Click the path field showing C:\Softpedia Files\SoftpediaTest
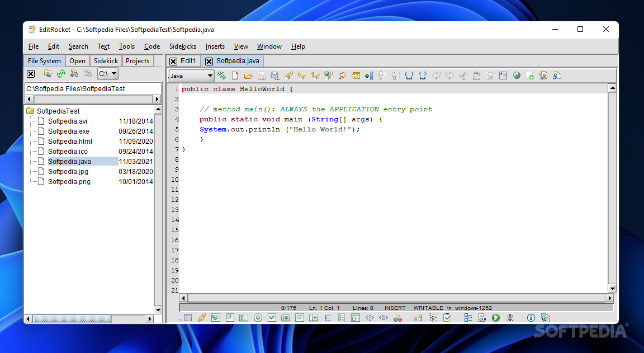The image size is (644, 353). pos(93,89)
